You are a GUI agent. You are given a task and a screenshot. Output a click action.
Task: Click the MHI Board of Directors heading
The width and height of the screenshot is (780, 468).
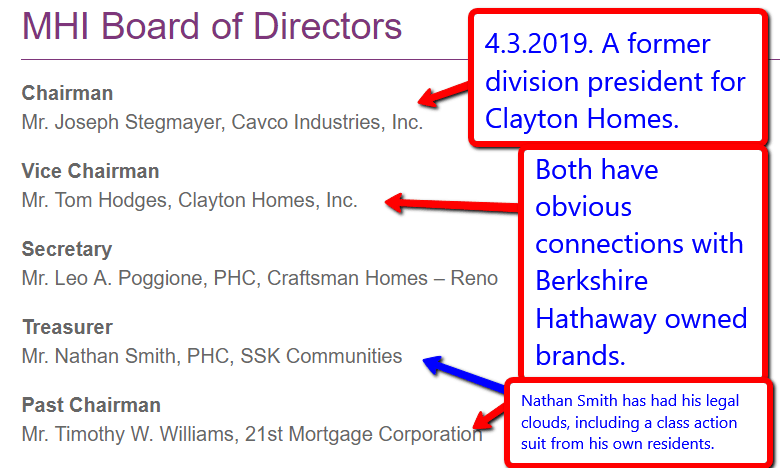pos(212,27)
